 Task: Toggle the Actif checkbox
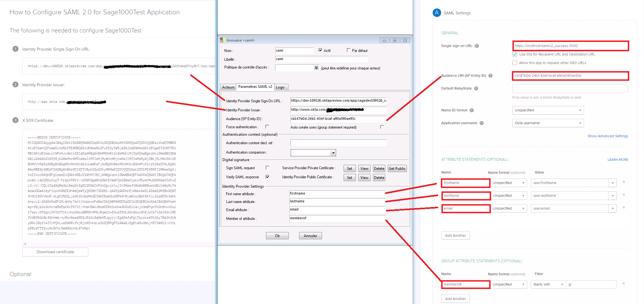(320, 50)
